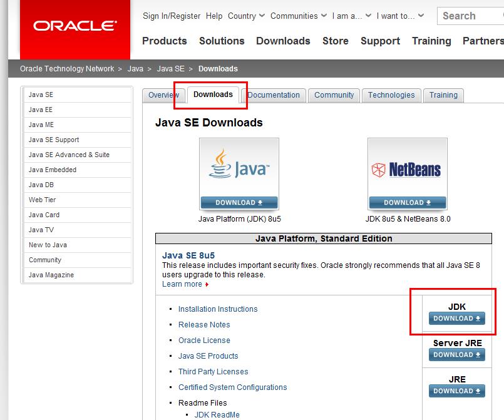Open the Support menu
The image size is (504, 420).
pyautogui.click(x=380, y=41)
